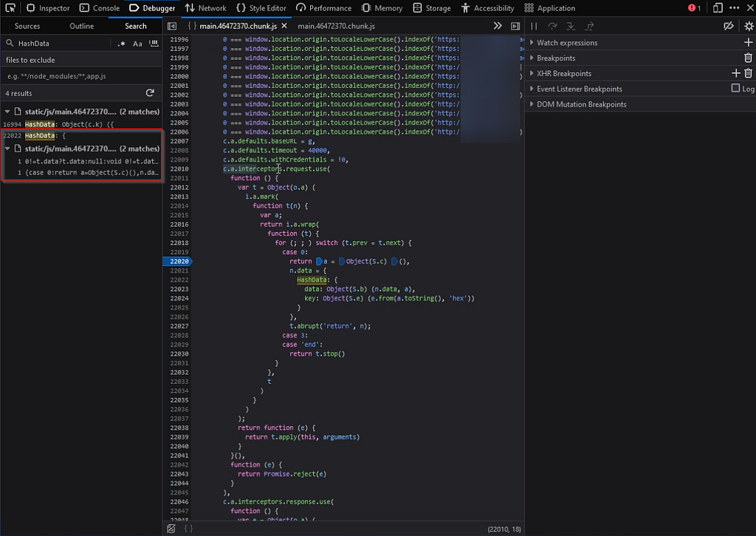
Task: Switch to the Performance panel
Action: pos(323,8)
